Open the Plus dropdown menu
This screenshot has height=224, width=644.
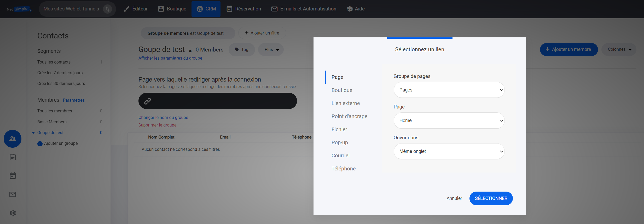[271, 50]
